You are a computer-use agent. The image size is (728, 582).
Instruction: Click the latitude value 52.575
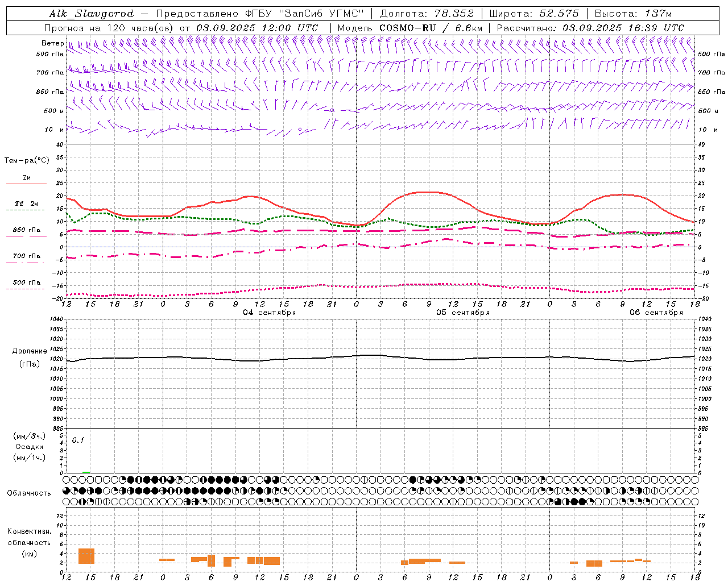559,14
